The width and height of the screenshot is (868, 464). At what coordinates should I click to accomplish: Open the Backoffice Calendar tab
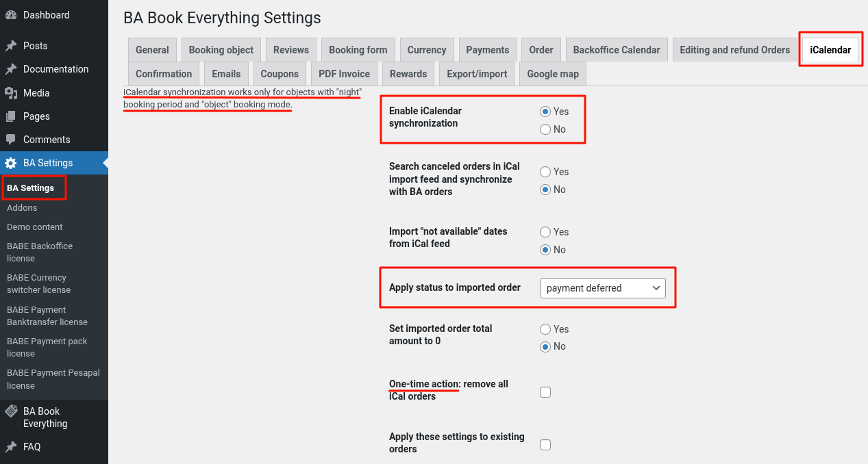(616, 50)
